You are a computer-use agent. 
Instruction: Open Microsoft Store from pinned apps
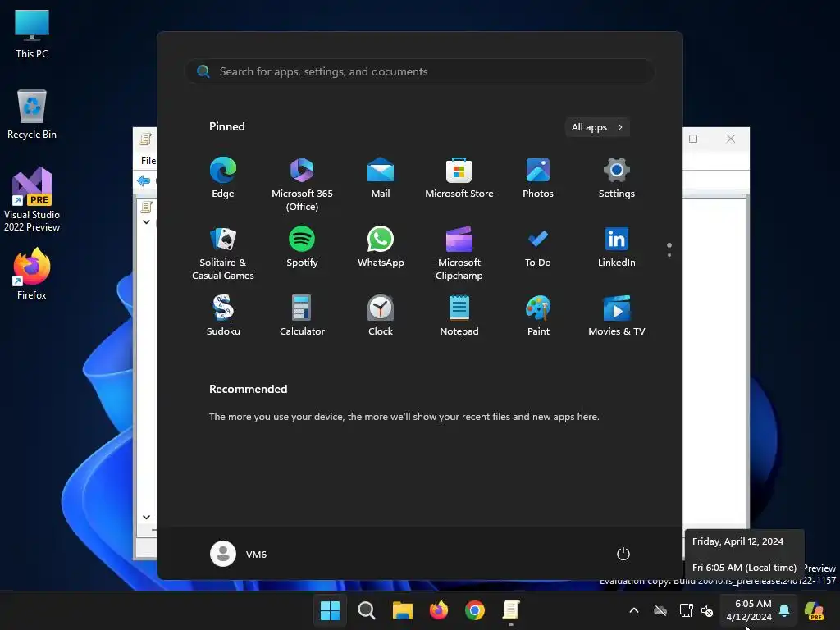point(459,178)
